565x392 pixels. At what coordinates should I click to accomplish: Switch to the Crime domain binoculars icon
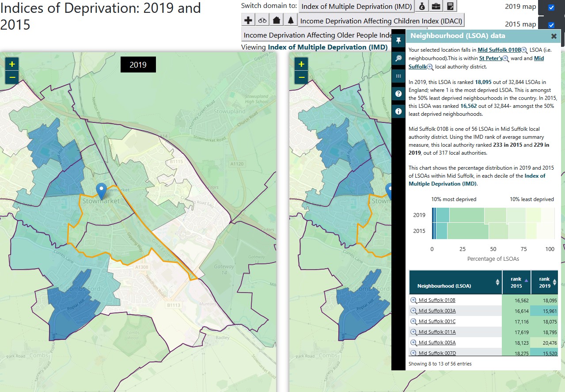pyautogui.click(x=262, y=20)
